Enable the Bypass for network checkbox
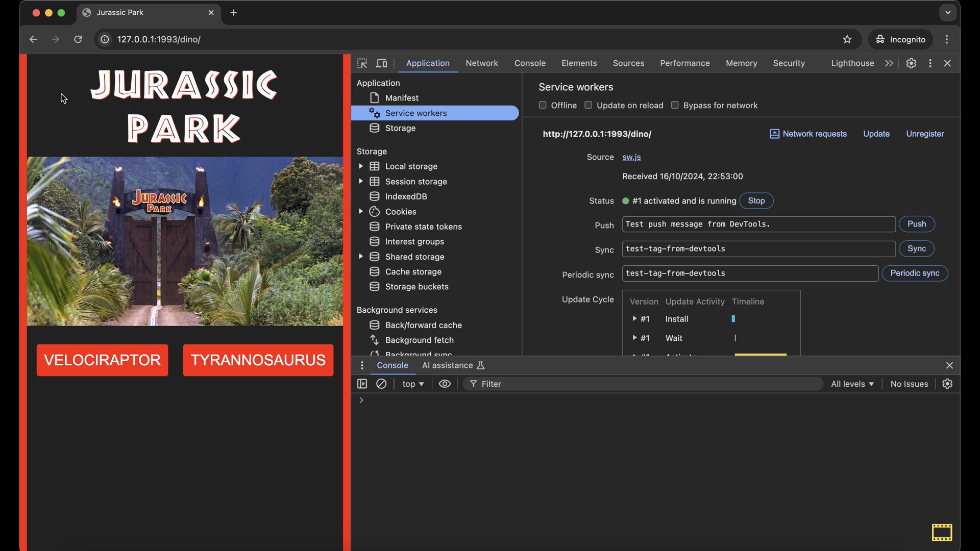980x551 pixels. point(675,105)
